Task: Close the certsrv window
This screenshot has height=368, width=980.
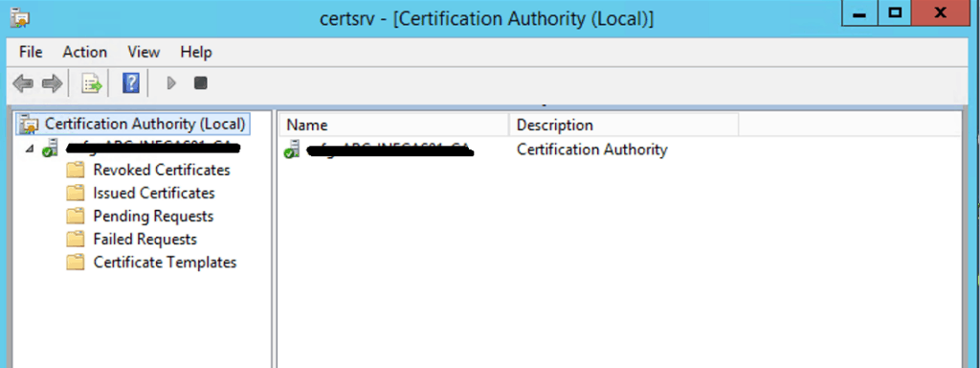Action: pyautogui.click(x=940, y=13)
